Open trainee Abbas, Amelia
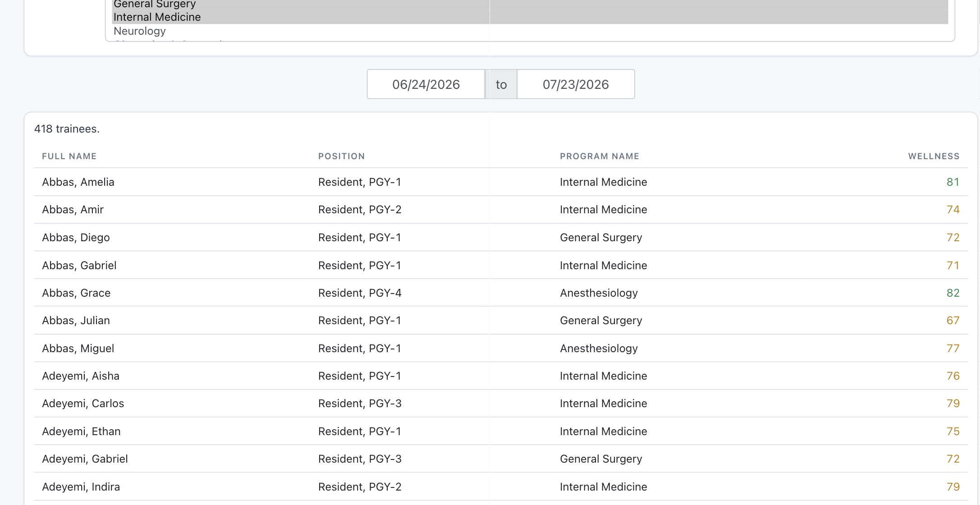 tap(78, 182)
